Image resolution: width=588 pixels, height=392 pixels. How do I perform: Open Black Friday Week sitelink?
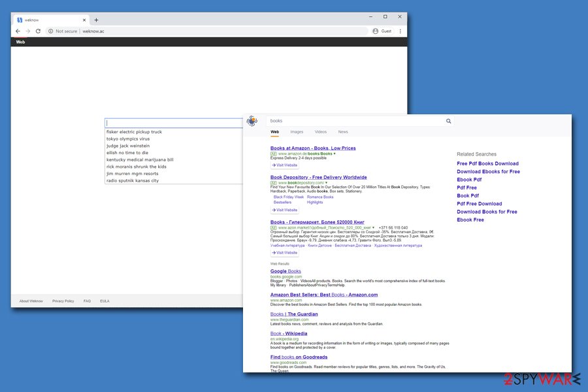288,197
